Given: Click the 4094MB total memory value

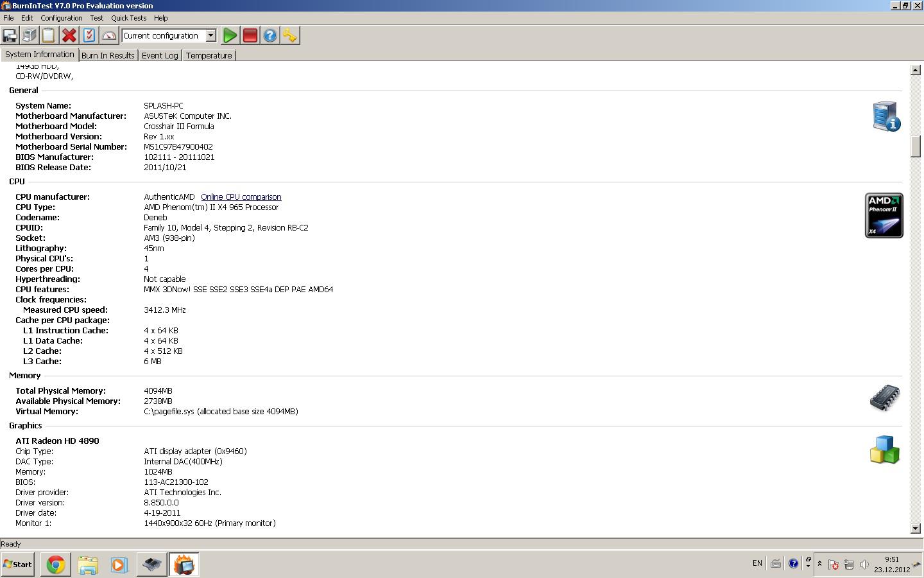Looking at the screenshot, I should (x=158, y=391).
